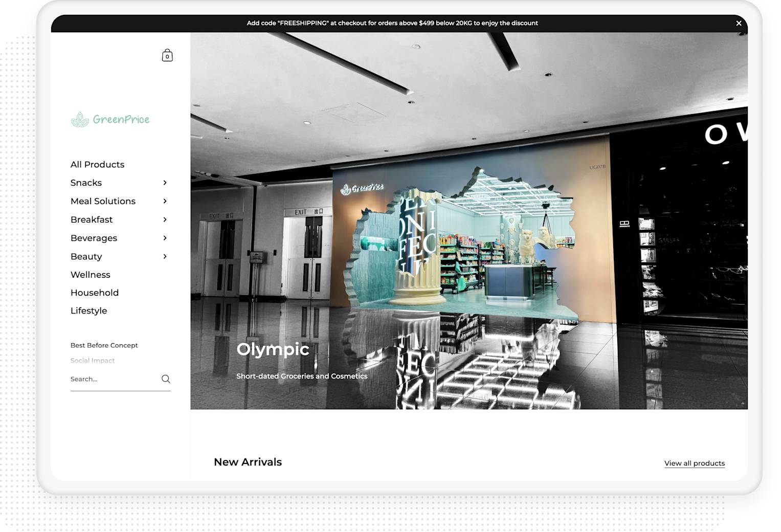
Task: Expand the Beauty submenu chevron
Action: pos(165,256)
